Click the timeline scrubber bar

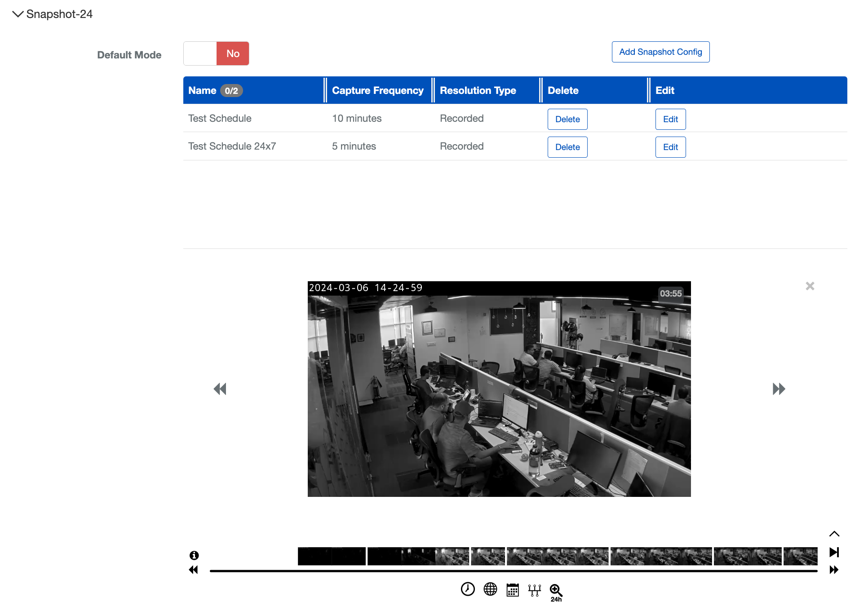513,571
